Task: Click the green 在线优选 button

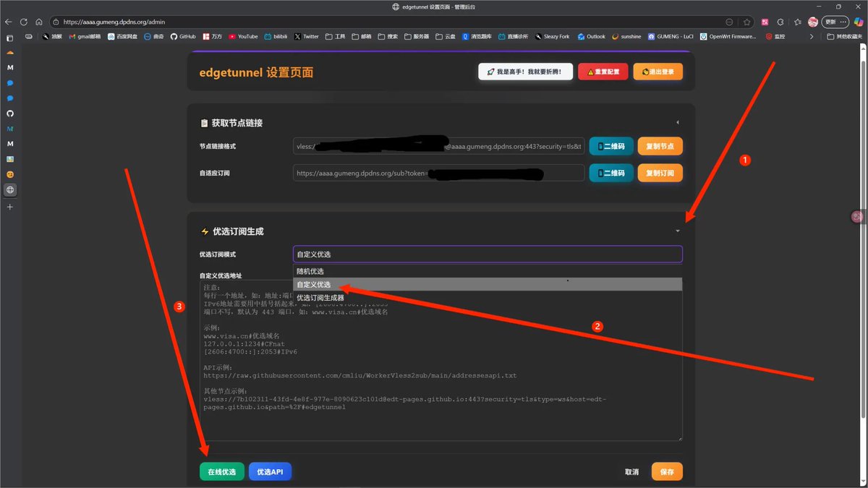Action: [222, 471]
